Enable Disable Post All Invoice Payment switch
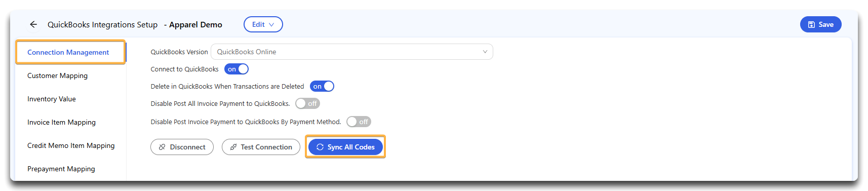Screen dimensions: 868x191 pos(307,103)
